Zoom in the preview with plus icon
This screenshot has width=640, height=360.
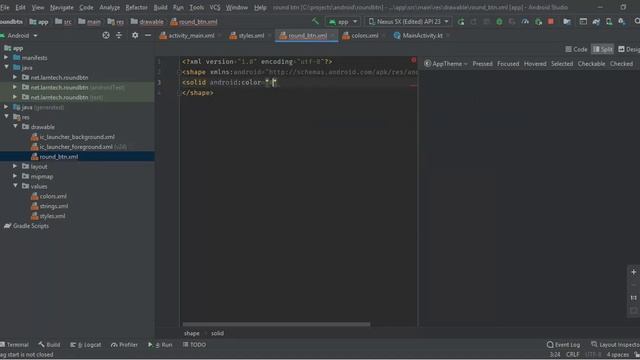tap(633, 272)
